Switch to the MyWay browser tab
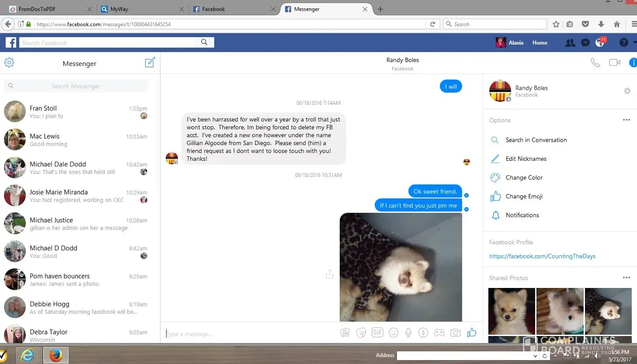 [142, 9]
